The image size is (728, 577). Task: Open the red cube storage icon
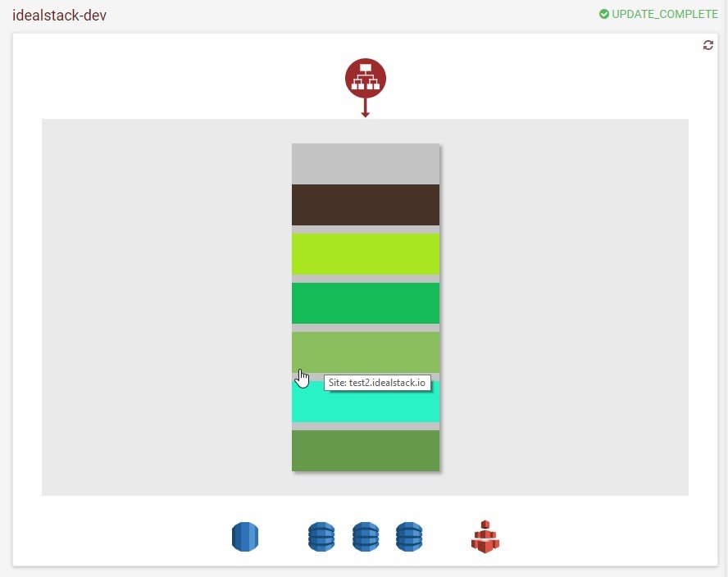tap(485, 537)
